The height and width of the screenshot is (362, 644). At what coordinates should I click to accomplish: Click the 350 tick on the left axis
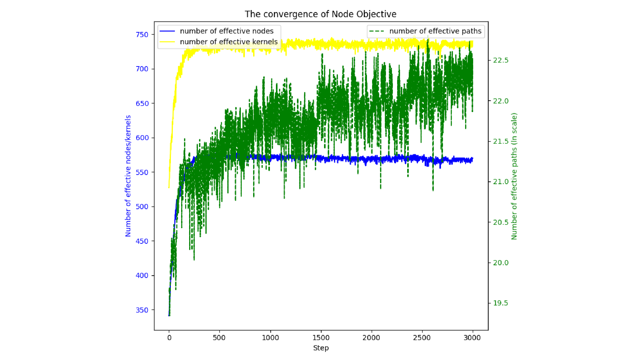tap(142, 310)
